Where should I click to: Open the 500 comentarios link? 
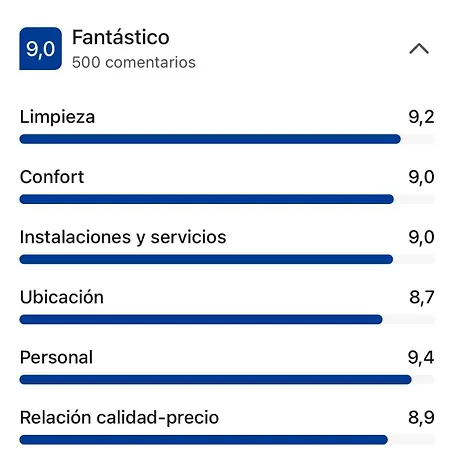click(x=134, y=62)
